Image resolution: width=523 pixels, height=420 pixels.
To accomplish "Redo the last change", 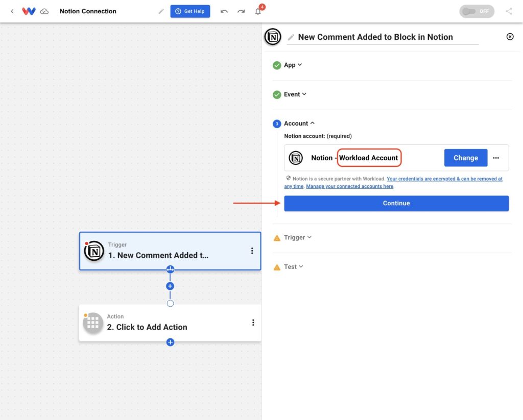I will click(241, 11).
